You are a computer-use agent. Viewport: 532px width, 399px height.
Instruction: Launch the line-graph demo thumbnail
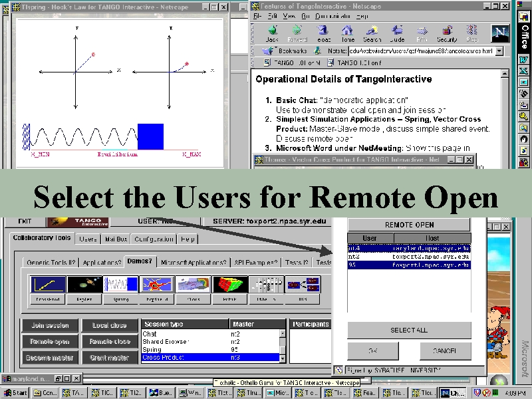[x=48, y=285]
